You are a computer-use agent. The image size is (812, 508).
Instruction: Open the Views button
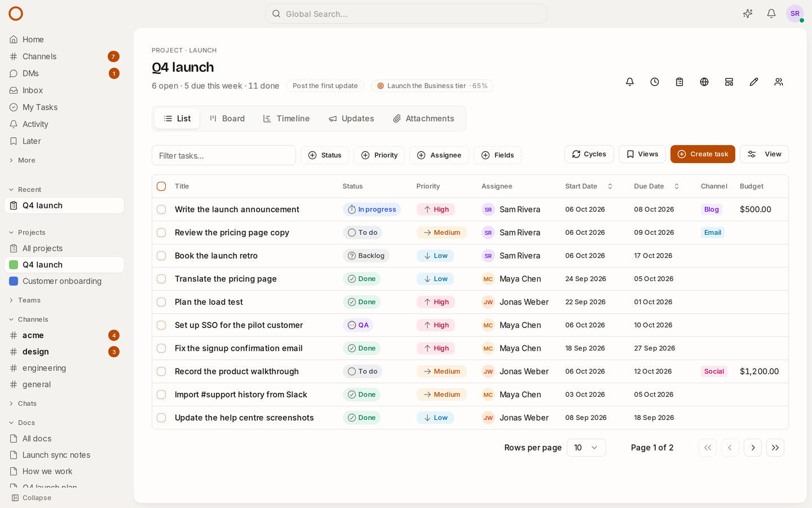[x=642, y=154]
